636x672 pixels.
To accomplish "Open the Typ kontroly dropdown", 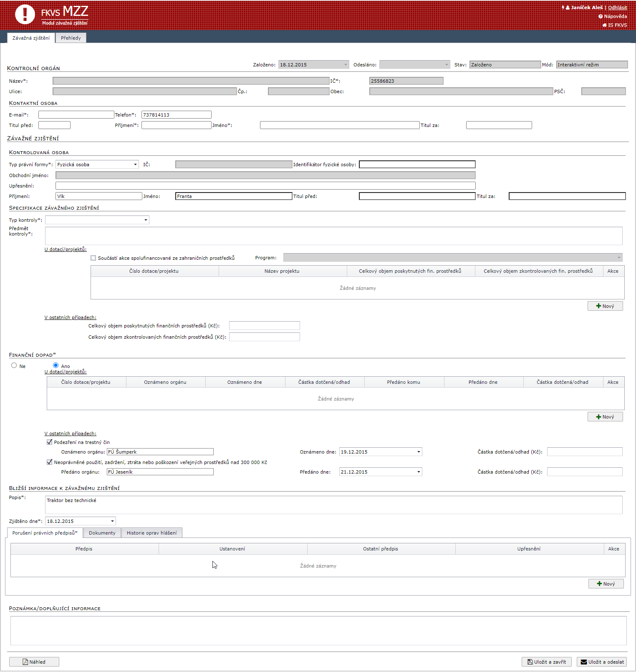I will pyautogui.click(x=146, y=220).
